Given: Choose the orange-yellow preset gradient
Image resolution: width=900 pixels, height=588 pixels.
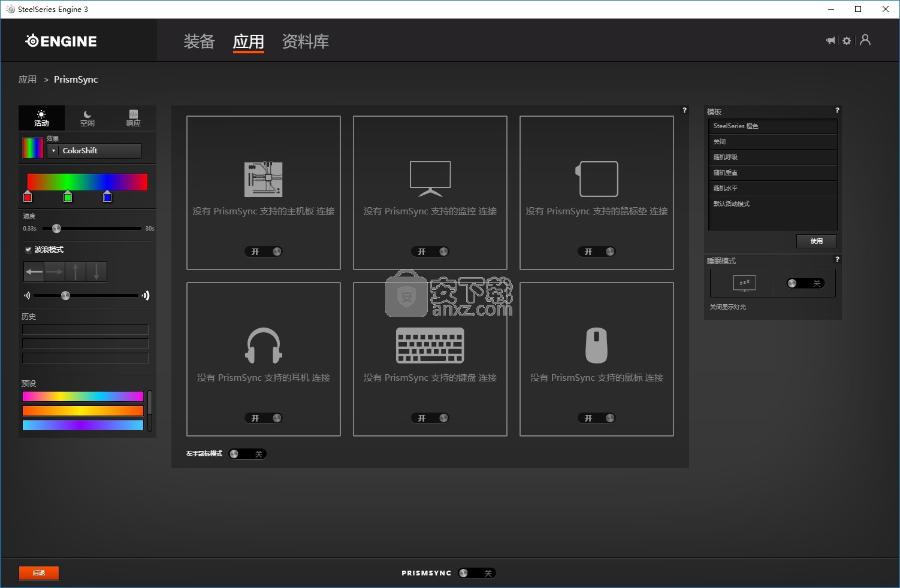Looking at the screenshot, I should [x=83, y=411].
